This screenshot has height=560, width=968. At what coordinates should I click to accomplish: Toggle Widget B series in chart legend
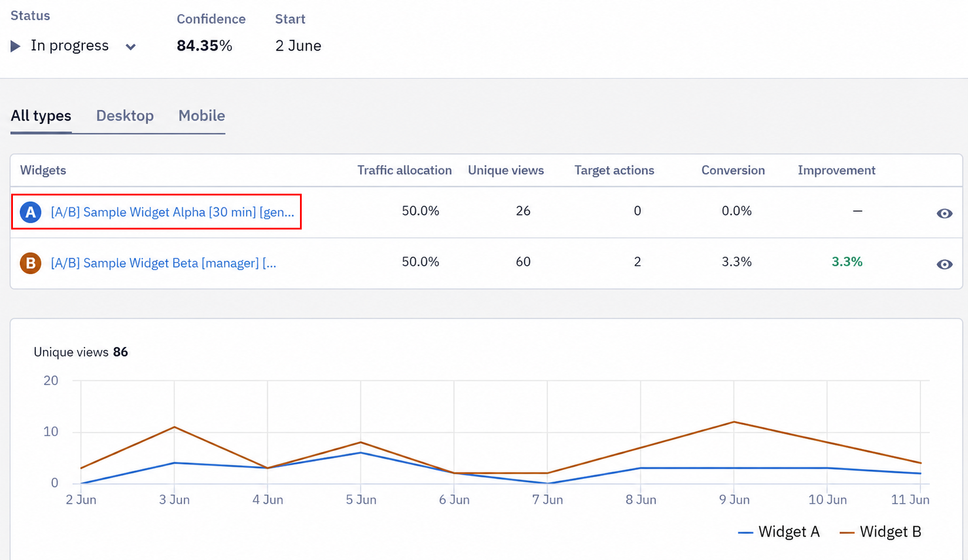881,532
